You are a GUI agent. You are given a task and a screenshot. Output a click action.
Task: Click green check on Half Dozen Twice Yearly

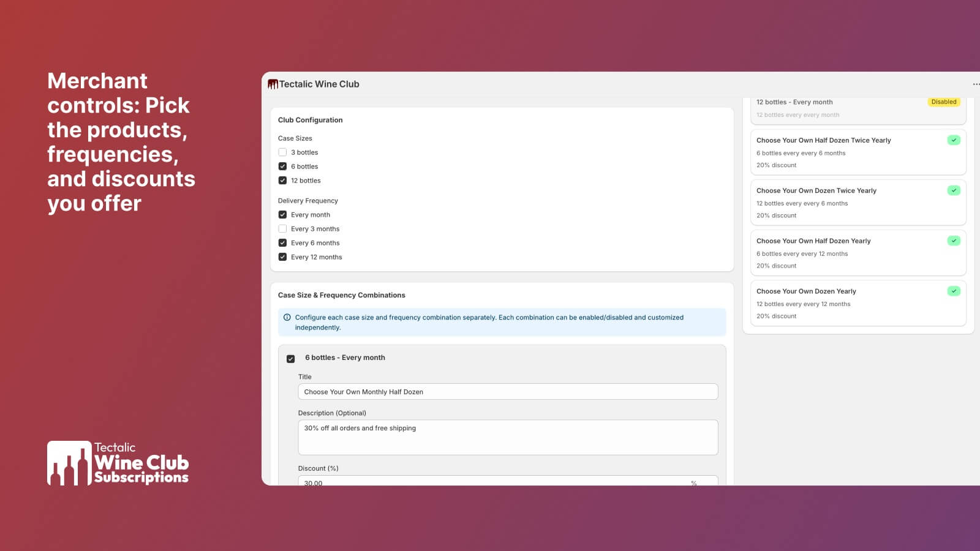(954, 140)
